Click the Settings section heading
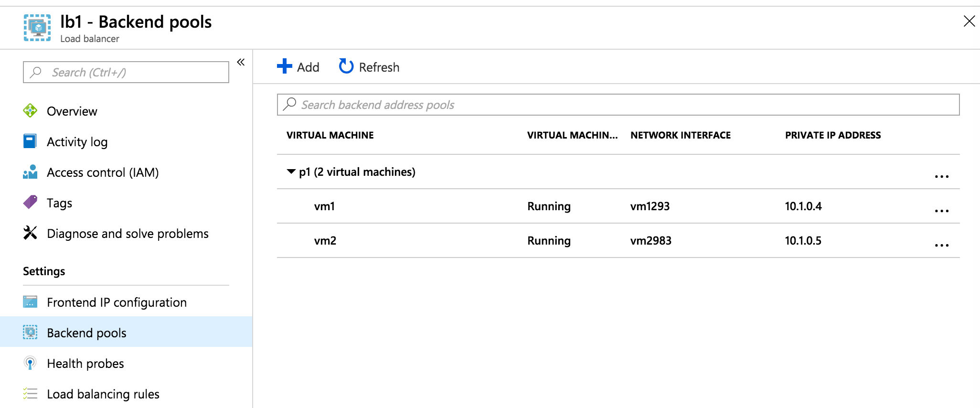 (44, 271)
